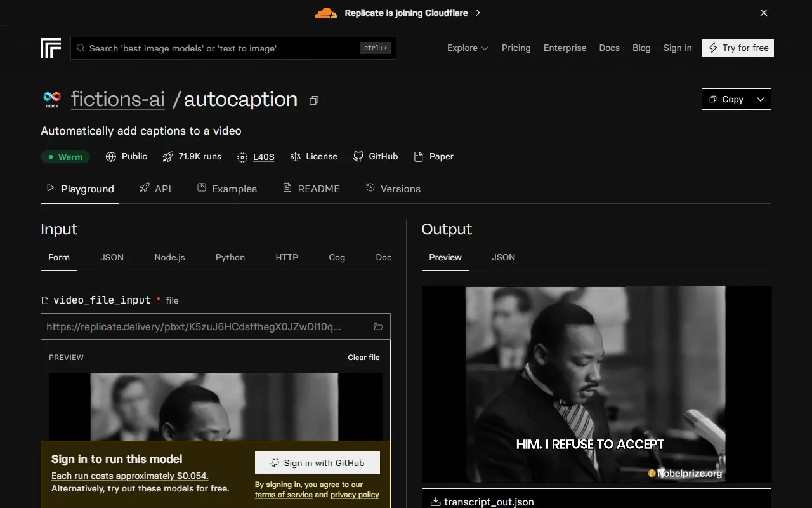Expand the Explore navigation dropdown
This screenshot has height=508, width=812.
pyautogui.click(x=467, y=48)
